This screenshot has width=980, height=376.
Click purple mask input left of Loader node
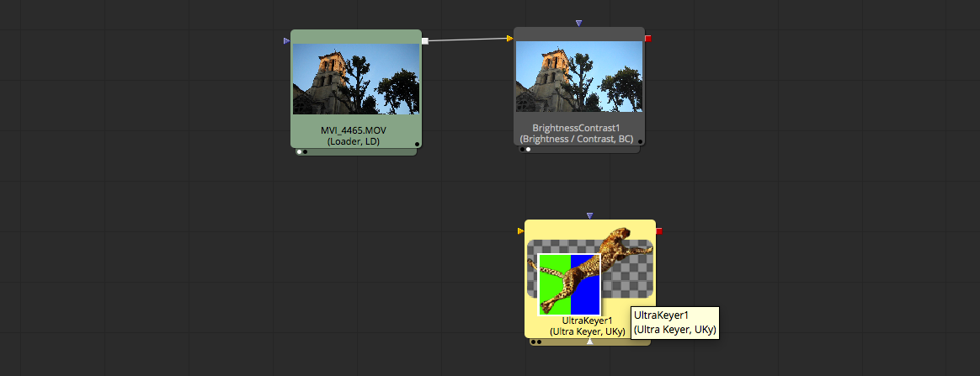(287, 40)
